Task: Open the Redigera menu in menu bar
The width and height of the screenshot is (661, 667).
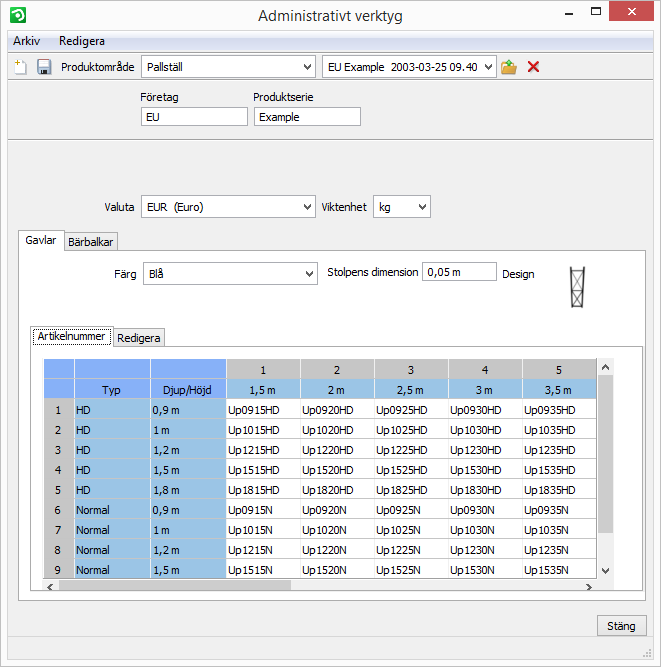Action: coord(82,41)
